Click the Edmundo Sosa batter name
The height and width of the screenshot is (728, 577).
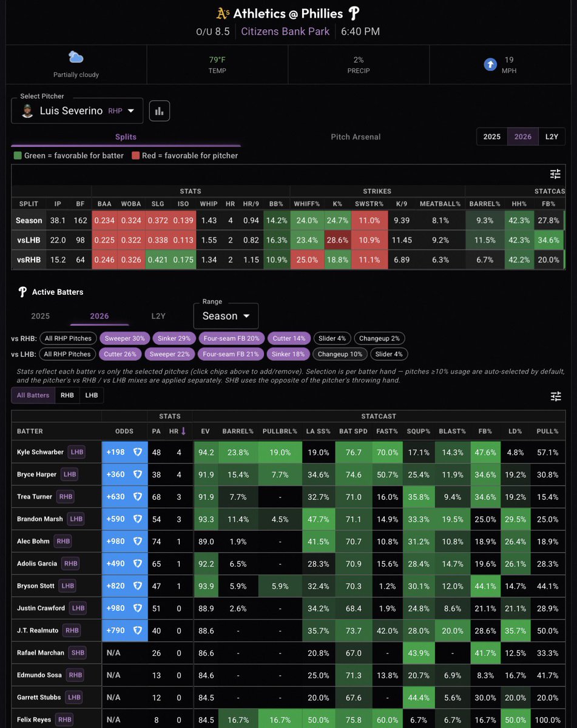(x=39, y=675)
